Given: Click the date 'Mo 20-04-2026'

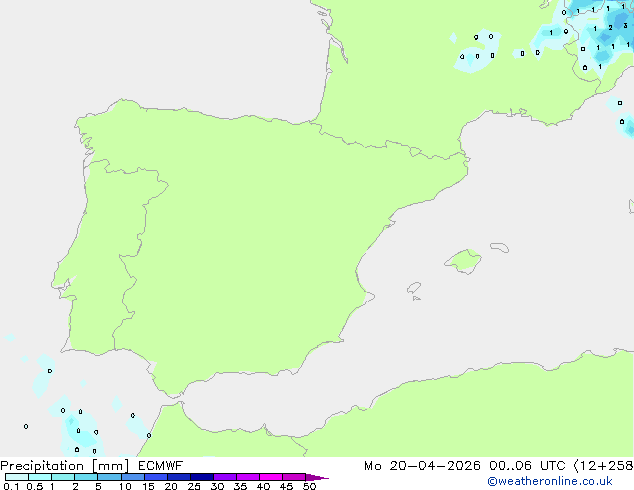Looking at the screenshot, I should tap(422, 466).
